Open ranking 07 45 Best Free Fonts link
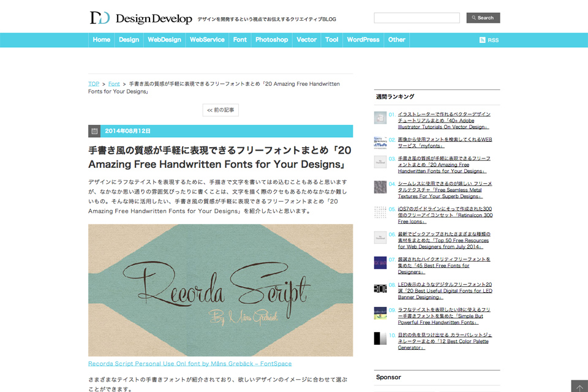Viewport: 588px width, 392px height. point(444,266)
